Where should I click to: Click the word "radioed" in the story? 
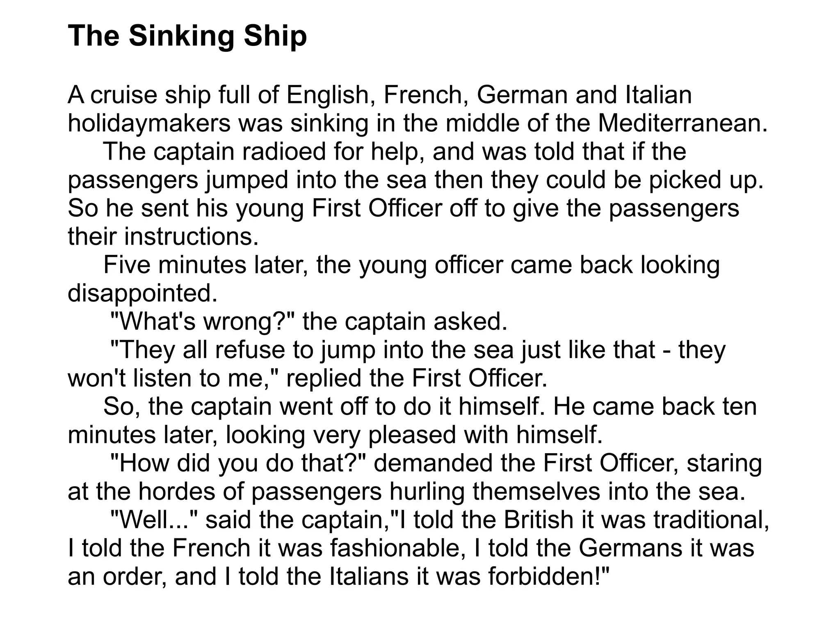point(283,151)
